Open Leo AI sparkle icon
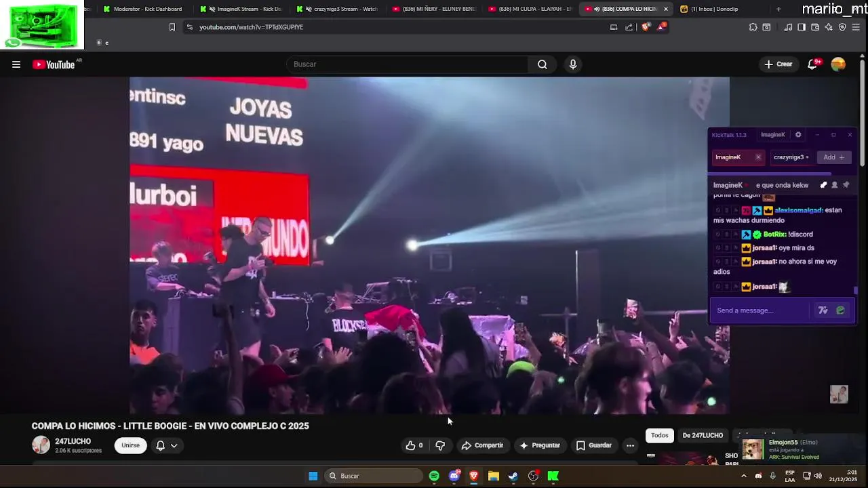 [x=829, y=27]
